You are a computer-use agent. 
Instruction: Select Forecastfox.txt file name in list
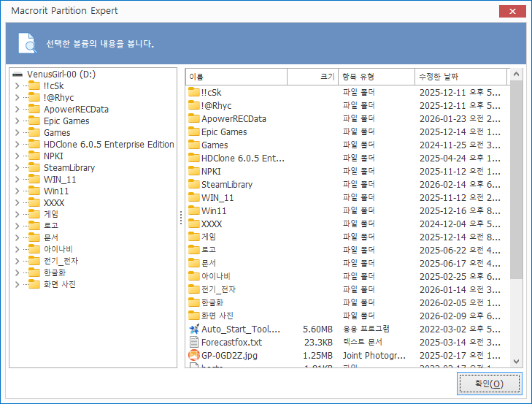point(231,342)
